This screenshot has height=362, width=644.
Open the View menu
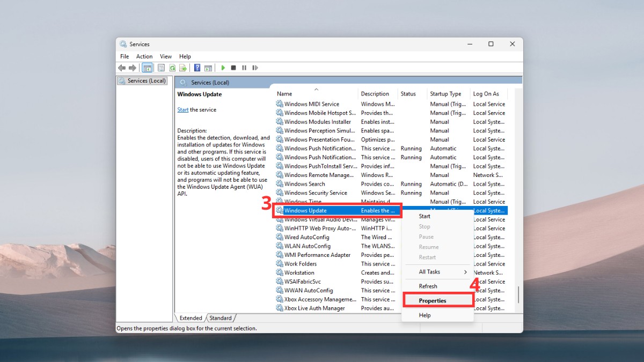coord(166,56)
